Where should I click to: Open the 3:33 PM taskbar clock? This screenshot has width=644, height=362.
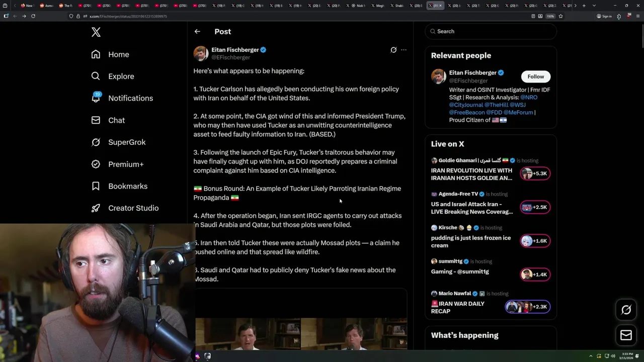[x=625, y=356]
